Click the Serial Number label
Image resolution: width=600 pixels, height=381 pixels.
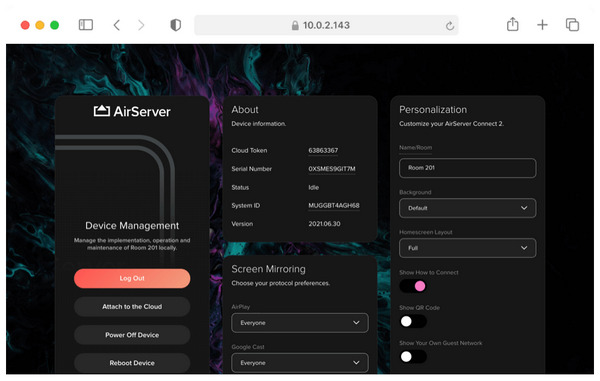pos(251,169)
